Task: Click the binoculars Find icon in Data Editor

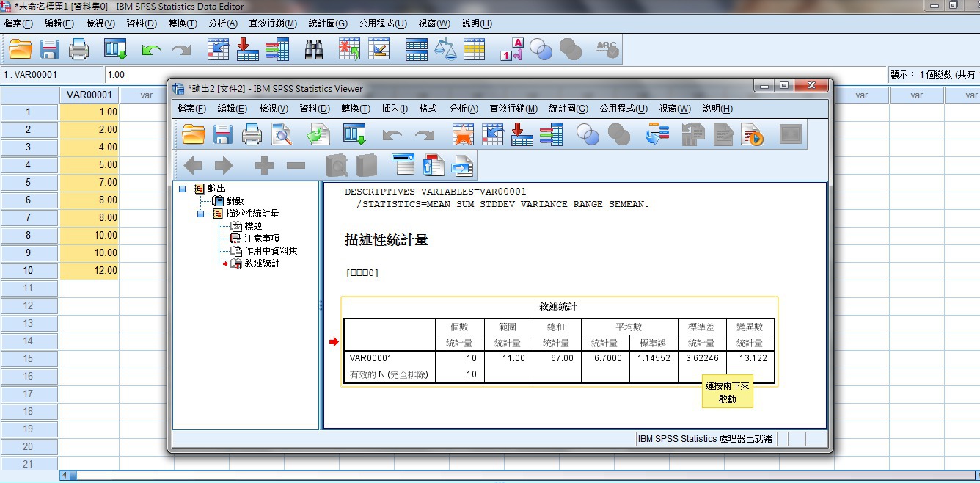Action: point(314,49)
